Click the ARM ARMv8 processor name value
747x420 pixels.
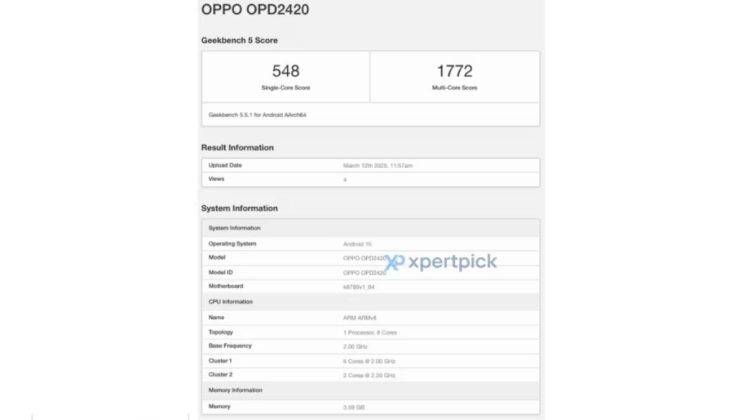(x=358, y=317)
